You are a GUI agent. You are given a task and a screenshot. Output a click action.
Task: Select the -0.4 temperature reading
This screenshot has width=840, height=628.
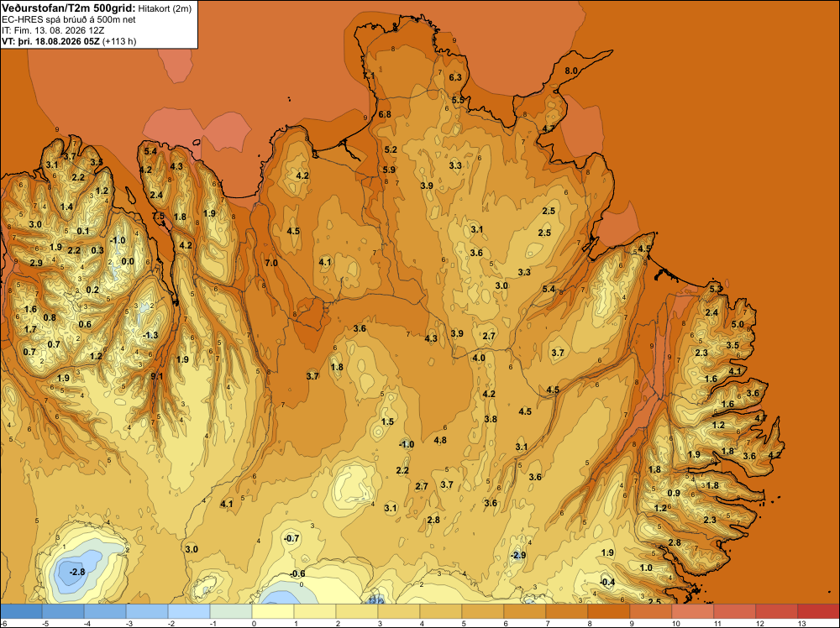tap(607, 583)
